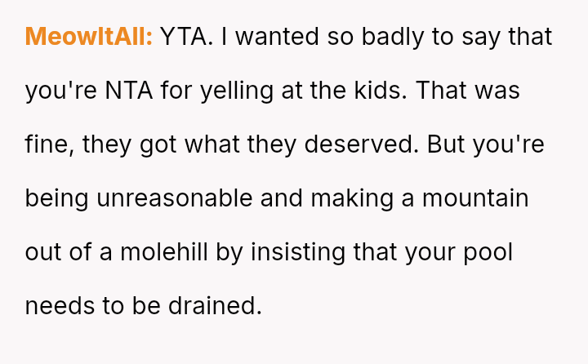Screen dimensions: 588x364
Task: Select the word "pool" in the comment
Action: point(486,252)
